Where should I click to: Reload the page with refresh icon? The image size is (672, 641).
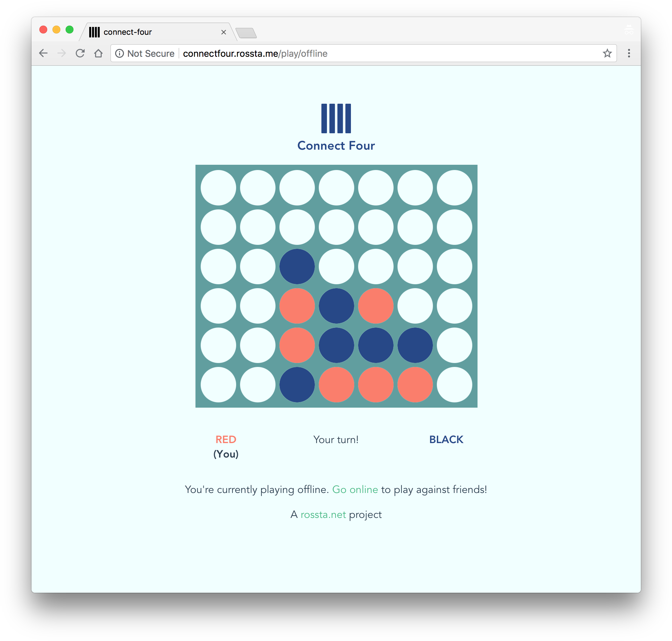[x=80, y=53]
